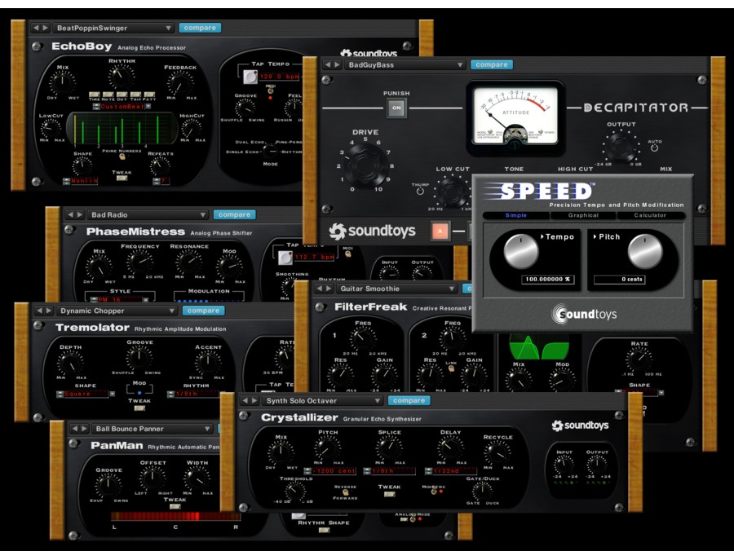
Task: Toggle Reverse/Forward switch on Crystallizer
Action: (343, 492)
